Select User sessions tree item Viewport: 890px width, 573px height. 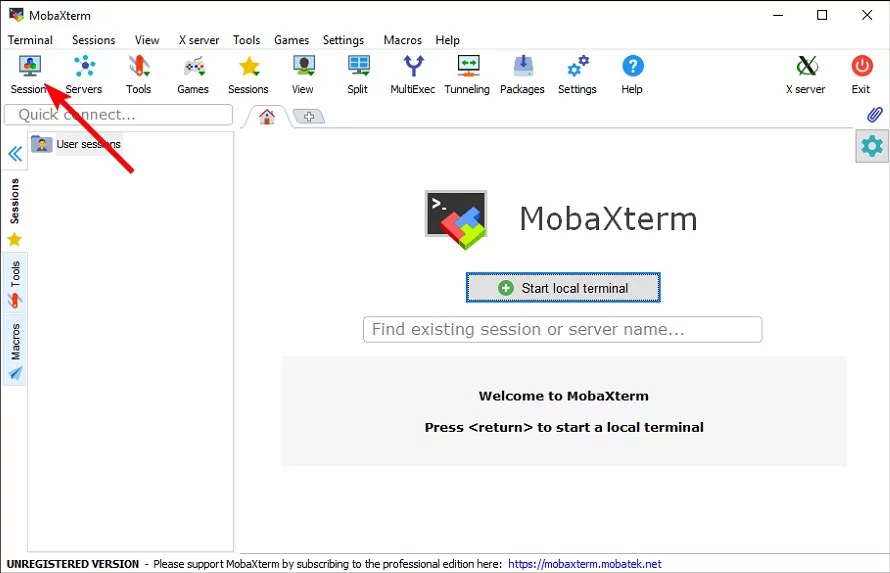[x=76, y=144]
